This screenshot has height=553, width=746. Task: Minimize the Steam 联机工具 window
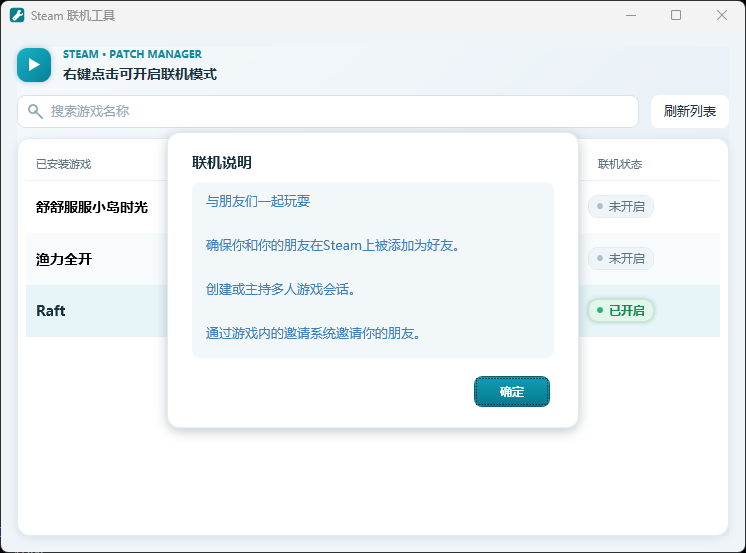click(x=631, y=15)
